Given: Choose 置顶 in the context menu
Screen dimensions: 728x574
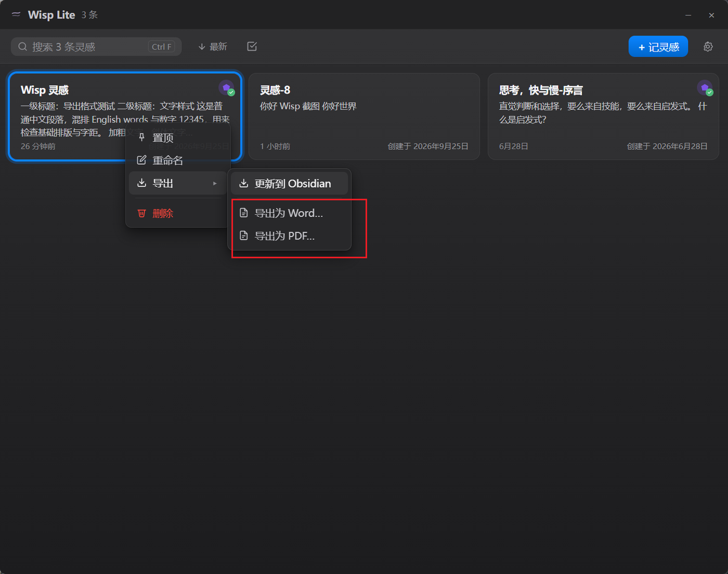Looking at the screenshot, I should click(x=177, y=138).
